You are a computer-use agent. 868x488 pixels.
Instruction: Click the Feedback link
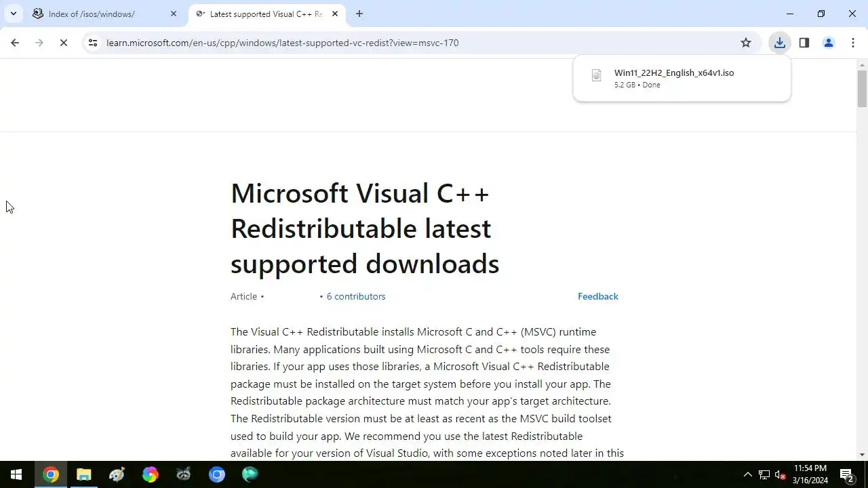click(598, 296)
